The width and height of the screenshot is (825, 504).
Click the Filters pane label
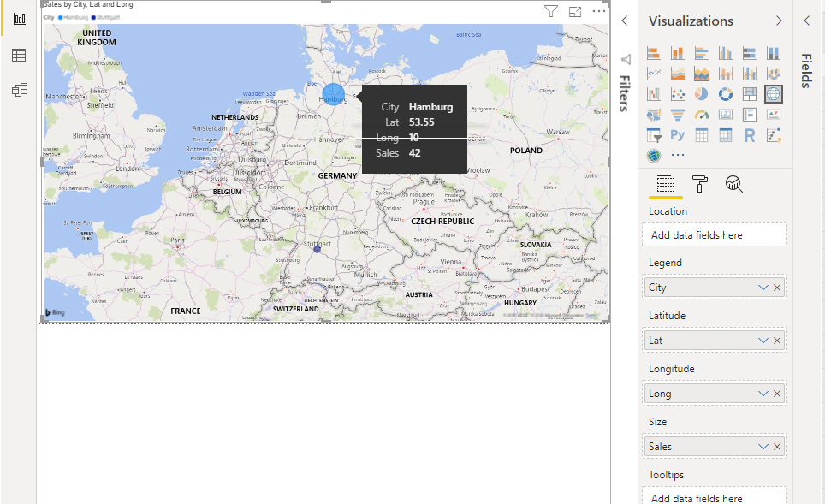[x=625, y=93]
